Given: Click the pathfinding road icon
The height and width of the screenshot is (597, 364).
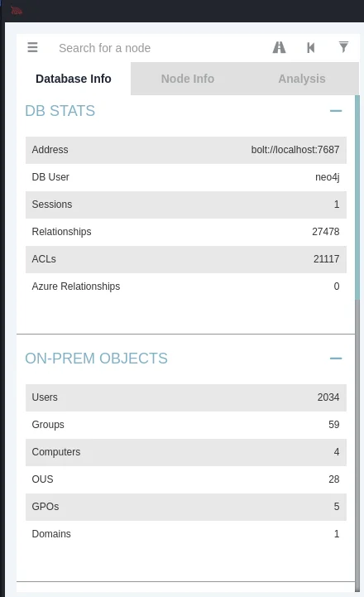Looking at the screenshot, I should tap(279, 47).
